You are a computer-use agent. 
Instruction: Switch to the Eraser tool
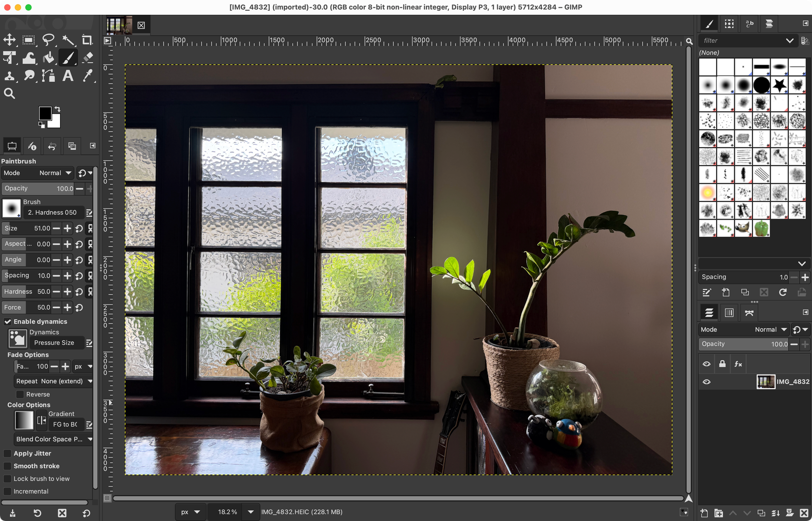click(88, 58)
